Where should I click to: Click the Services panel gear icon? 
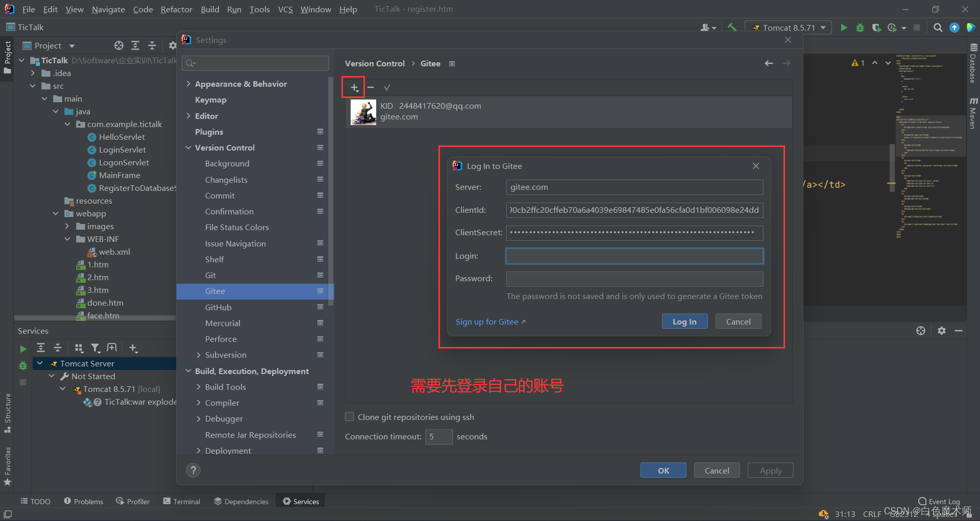(x=942, y=331)
